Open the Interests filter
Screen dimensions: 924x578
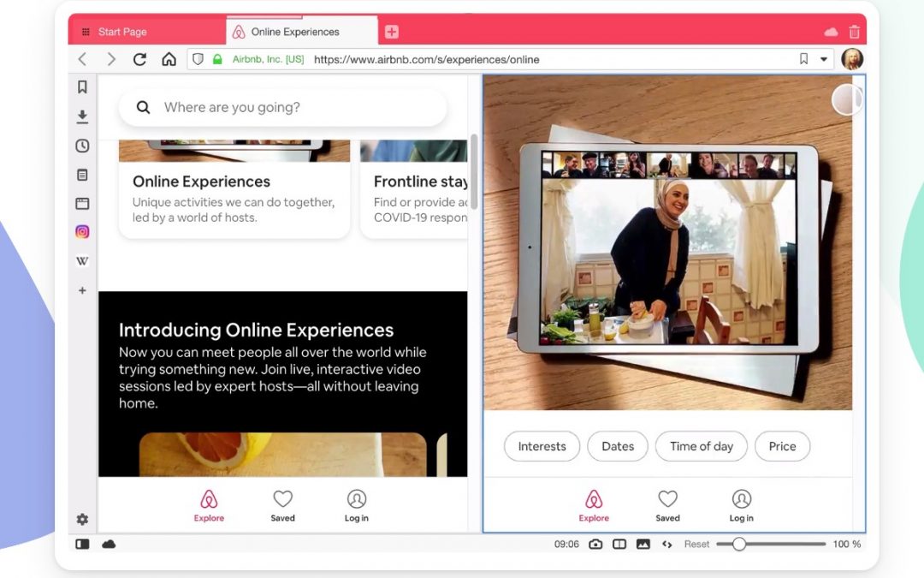coord(542,446)
